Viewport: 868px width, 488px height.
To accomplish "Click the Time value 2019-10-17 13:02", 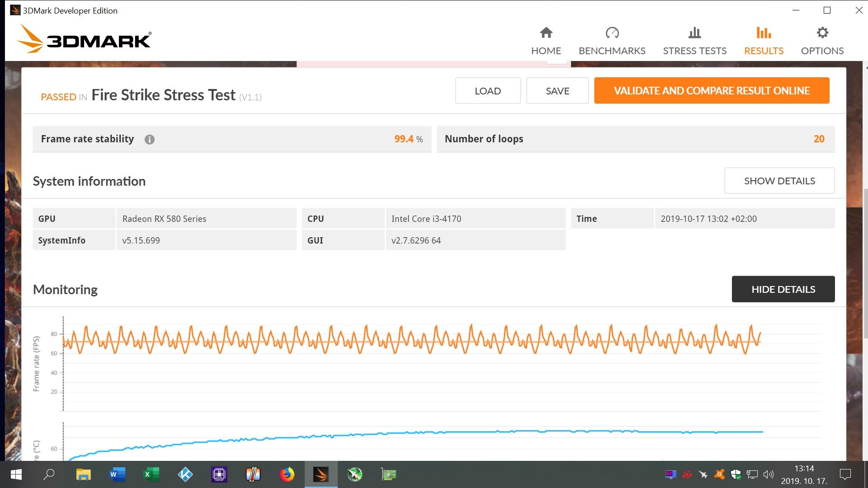I will 708,219.
